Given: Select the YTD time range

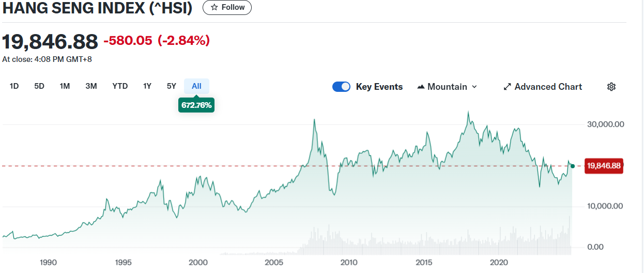Looking at the screenshot, I should coord(120,86).
